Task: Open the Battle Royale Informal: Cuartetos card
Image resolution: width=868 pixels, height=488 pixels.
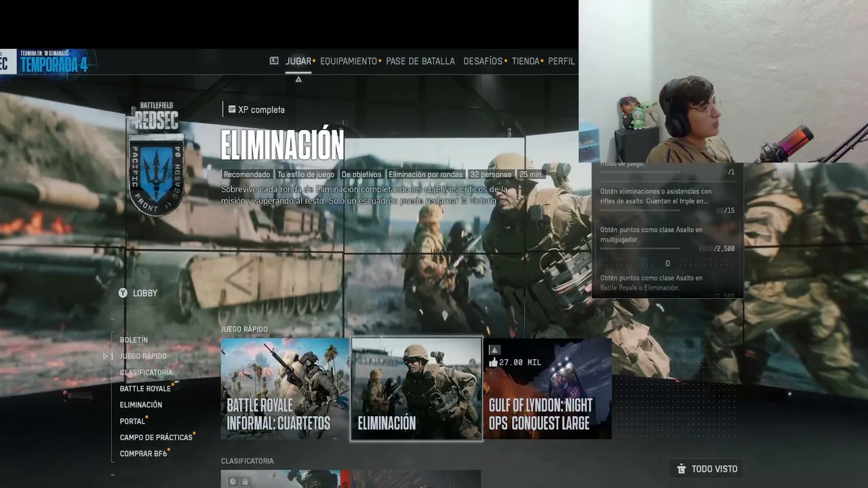Action: pos(285,388)
